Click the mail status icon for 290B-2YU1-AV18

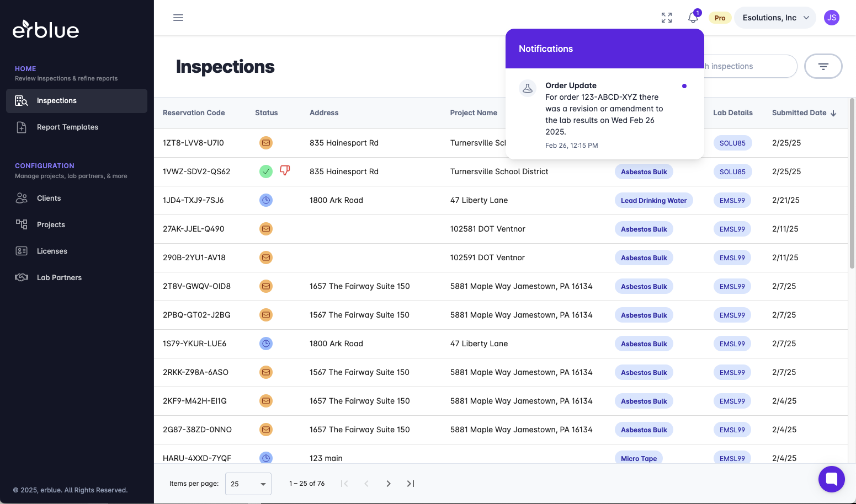point(266,258)
